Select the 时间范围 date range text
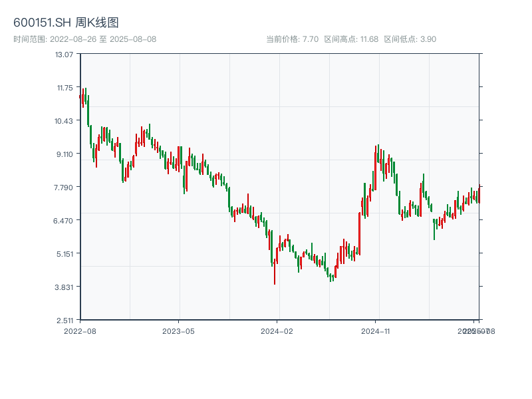Screen dimensions: 532x399 pyautogui.click(x=84, y=39)
